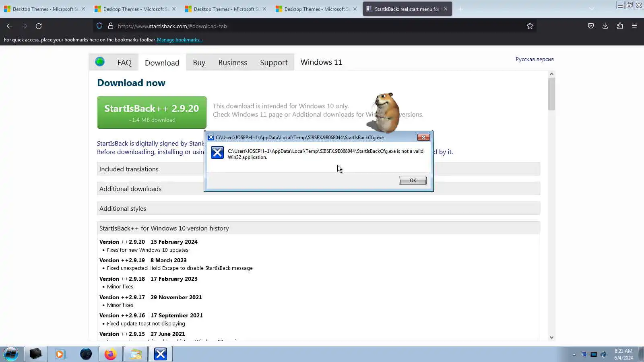Image resolution: width=644 pixels, height=362 pixels.
Task: Open File Explorer folder on taskbar
Action: click(x=136, y=354)
